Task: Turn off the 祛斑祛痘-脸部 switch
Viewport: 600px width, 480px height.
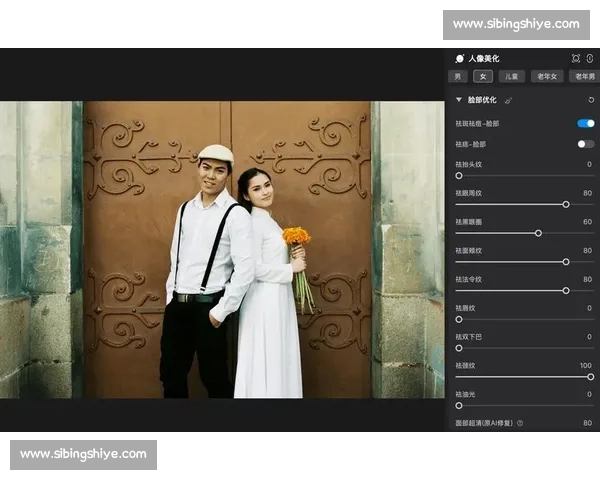Action: tap(586, 123)
